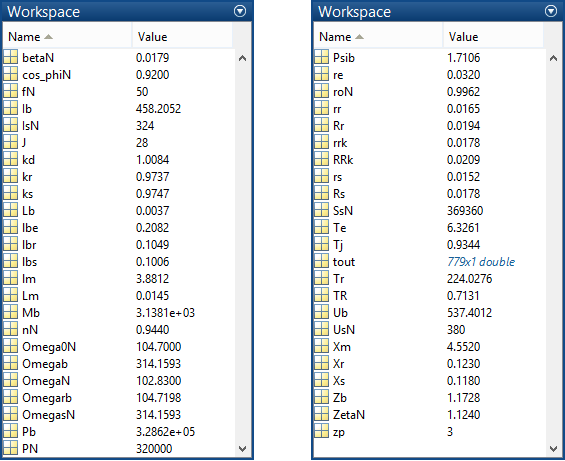Sort left workspace by Name column
This screenshot has height=461, width=565.
tap(67, 36)
